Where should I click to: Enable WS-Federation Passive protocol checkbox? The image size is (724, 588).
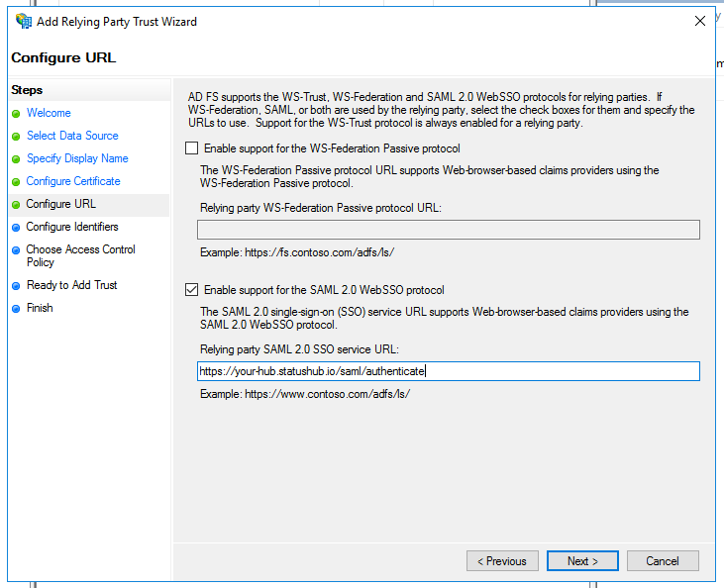[x=191, y=148]
